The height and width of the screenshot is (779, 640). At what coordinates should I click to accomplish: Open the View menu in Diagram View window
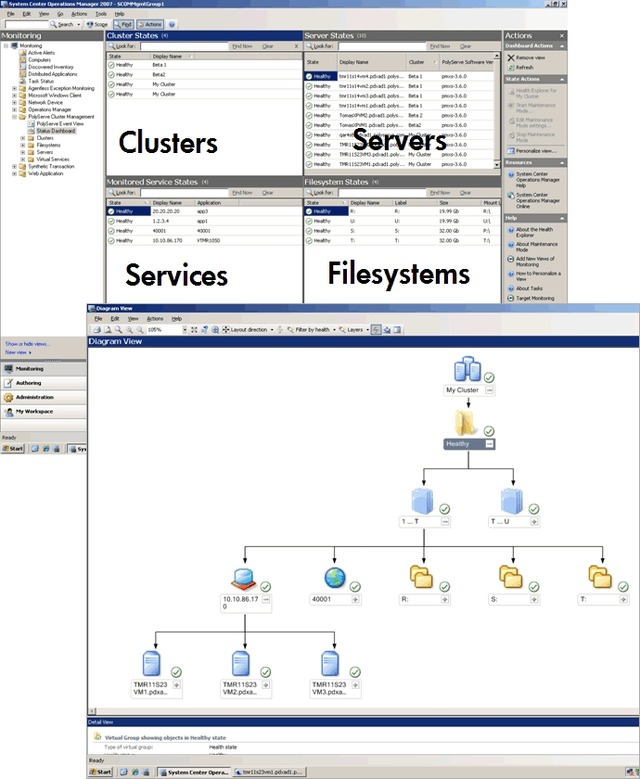click(x=133, y=319)
